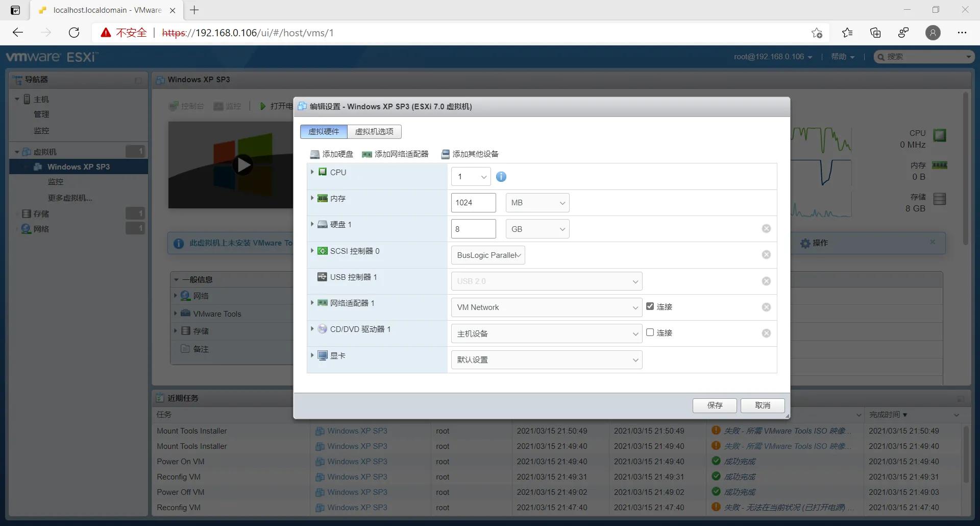Close the 操作 panel with its X
The image size is (980, 526).
point(933,242)
